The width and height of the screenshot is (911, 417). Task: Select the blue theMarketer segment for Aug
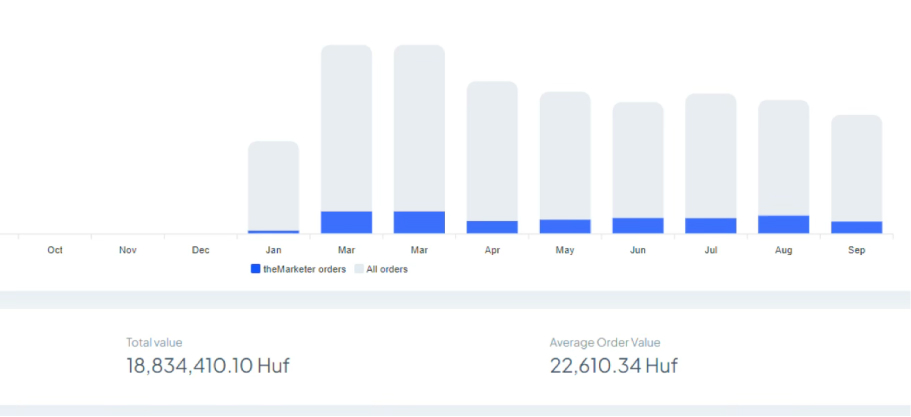[x=783, y=224]
